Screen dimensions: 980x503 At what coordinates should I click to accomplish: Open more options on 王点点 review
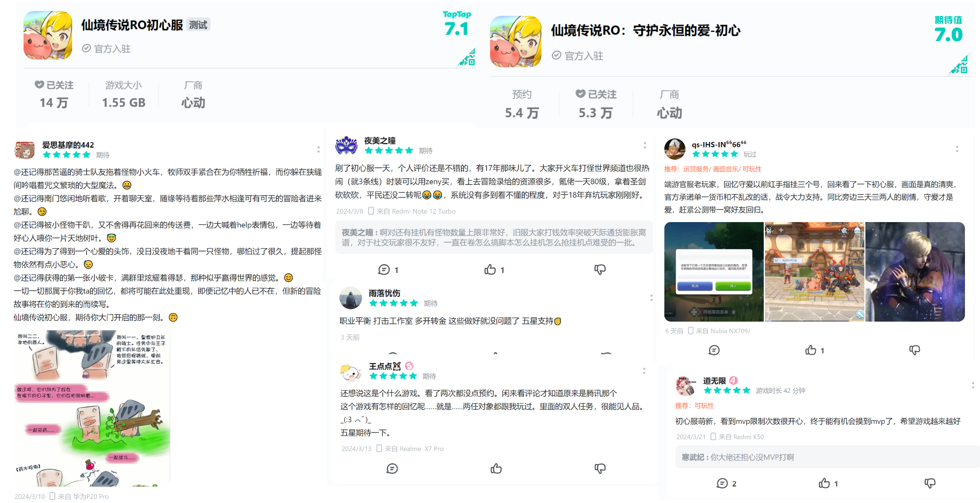pyautogui.click(x=644, y=371)
